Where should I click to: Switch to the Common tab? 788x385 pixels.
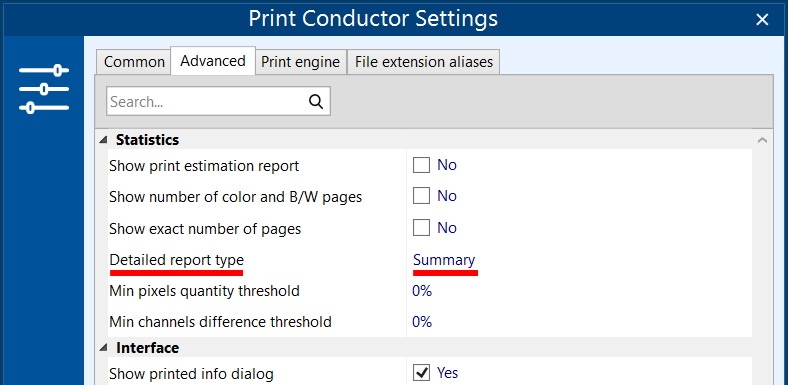[x=134, y=62]
